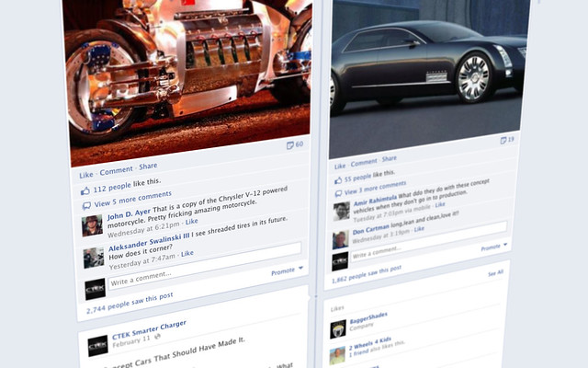Open Don Cartman's profile name

click(371, 229)
